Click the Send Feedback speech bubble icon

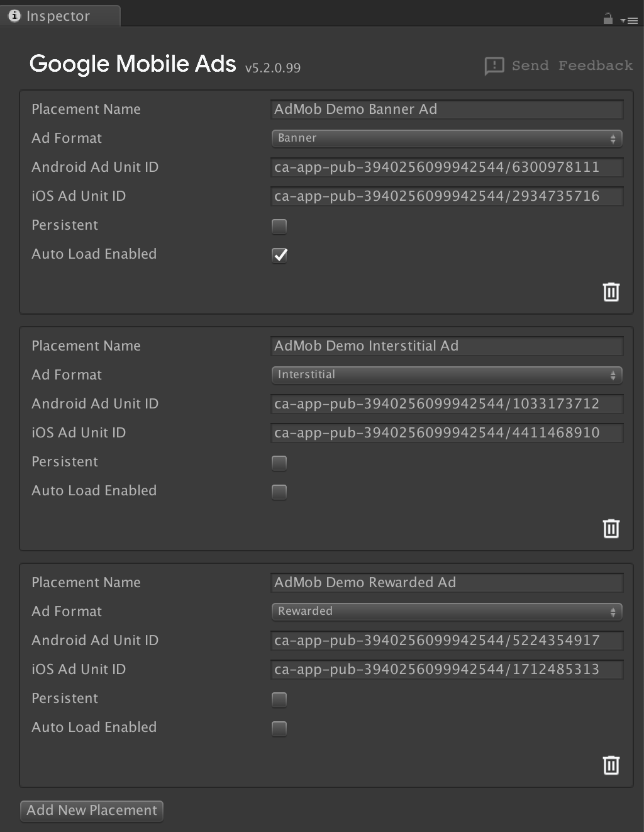(494, 66)
